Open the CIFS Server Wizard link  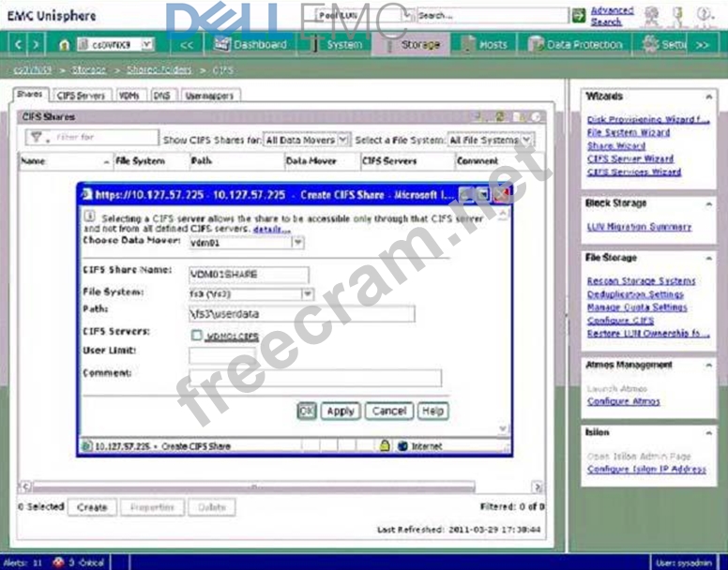coord(630,158)
